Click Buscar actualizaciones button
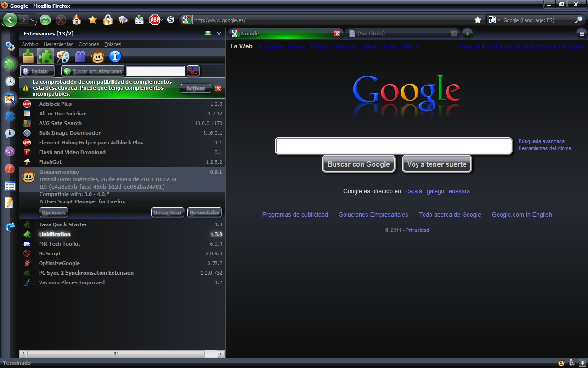588x368 pixels. pyautogui.click(x=93, y=71)
